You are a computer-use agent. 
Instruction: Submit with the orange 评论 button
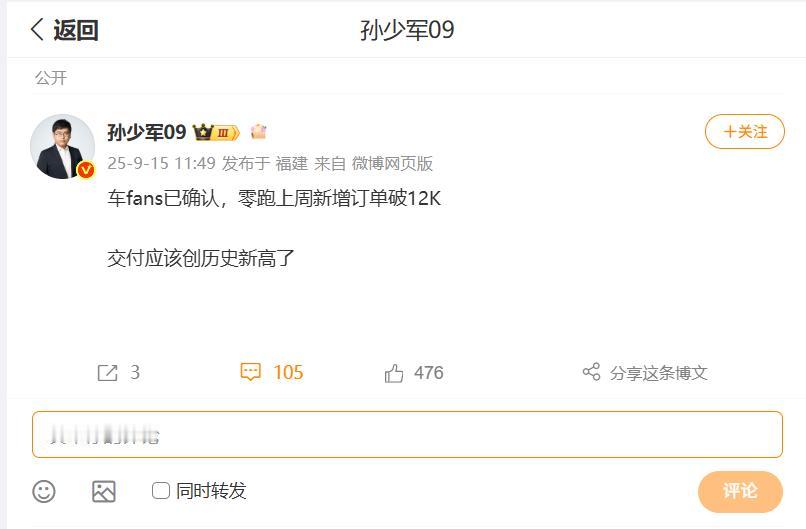click(740, 491)
